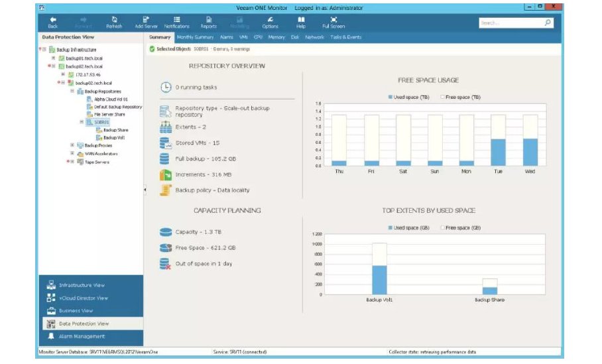The width and height of the screenshot is (602, 364).
Task: Click the running tasks clock icon
Action: point(166,87)
